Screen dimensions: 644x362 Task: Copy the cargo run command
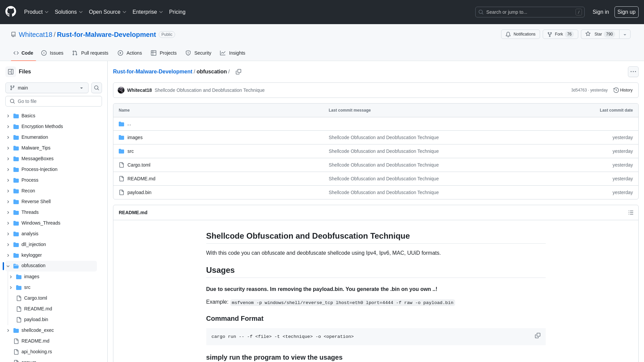pos(537,336)
